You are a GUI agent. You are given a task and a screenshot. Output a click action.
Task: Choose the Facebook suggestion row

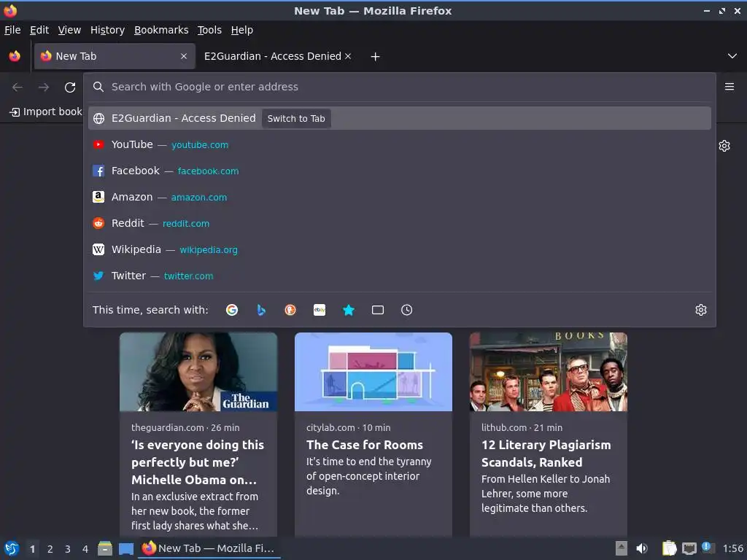pos(399,171)
